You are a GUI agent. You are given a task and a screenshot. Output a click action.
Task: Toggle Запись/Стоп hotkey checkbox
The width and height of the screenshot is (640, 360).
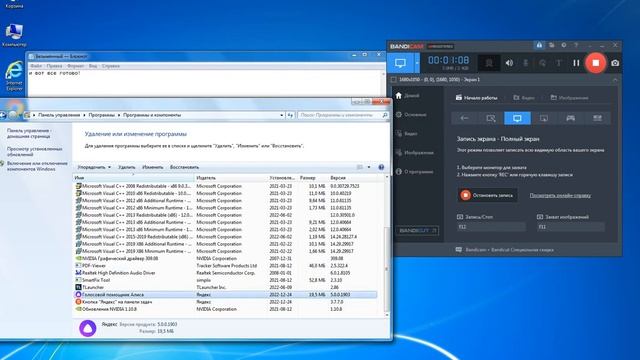[460, 217]
